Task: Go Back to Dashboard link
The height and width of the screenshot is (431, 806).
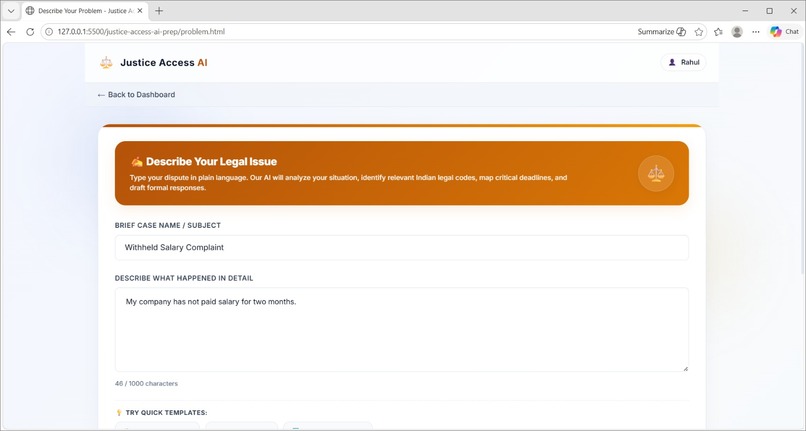Action: [136, 95]
